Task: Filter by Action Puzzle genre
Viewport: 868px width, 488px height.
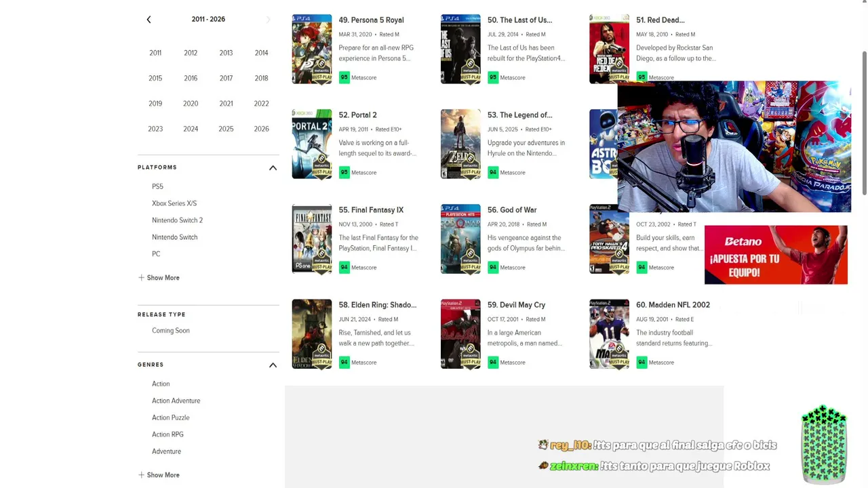Action: coord(170,418)
